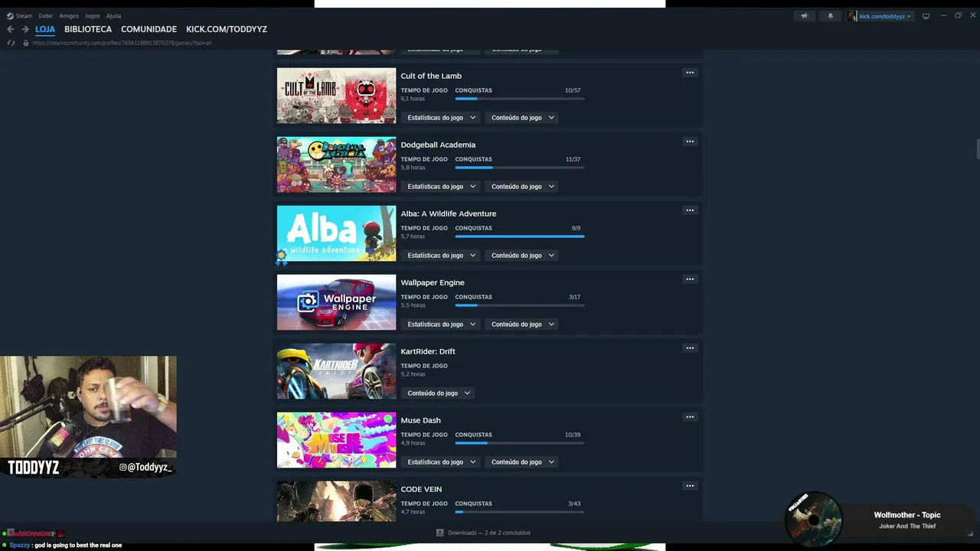Open the KartRider: Drift title link
980x551 pixels.
click(x=428, y=351)
